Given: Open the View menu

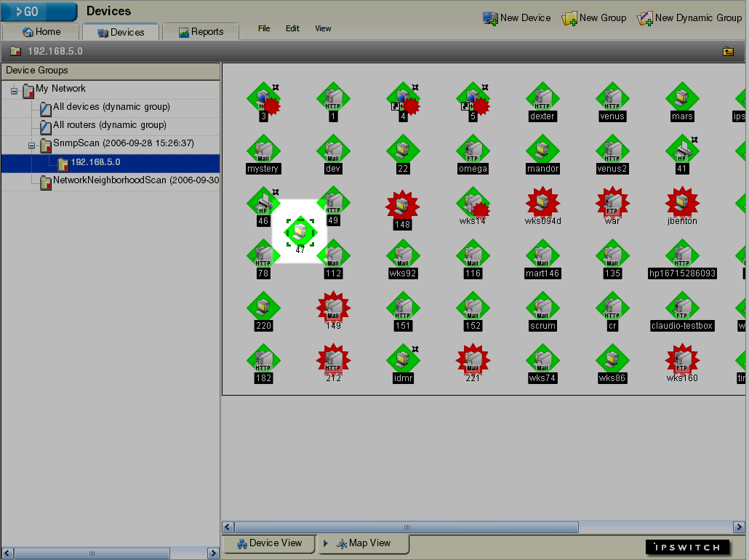Looking at the screenshot, I should point(323,28).
